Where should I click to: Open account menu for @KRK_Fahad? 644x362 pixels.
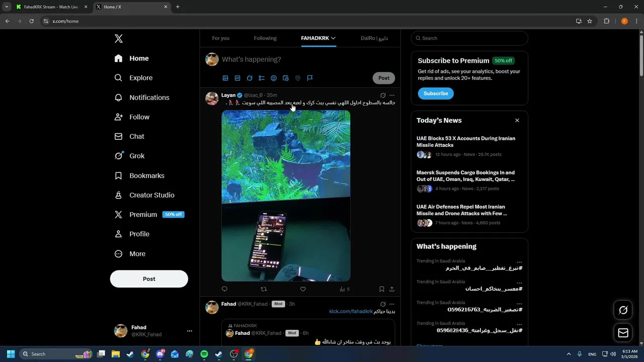coord(189,331)
